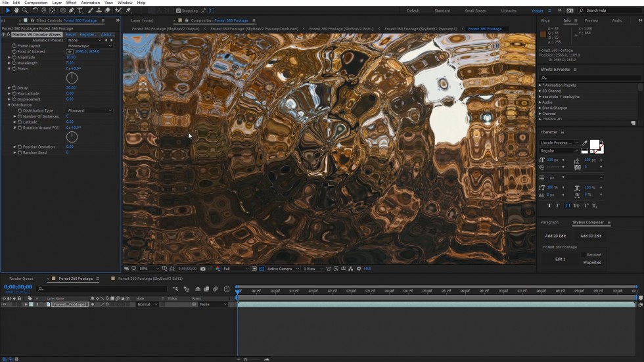Open the Animation menu
This screenshot has height=362, width=644.
pos(91,3)
